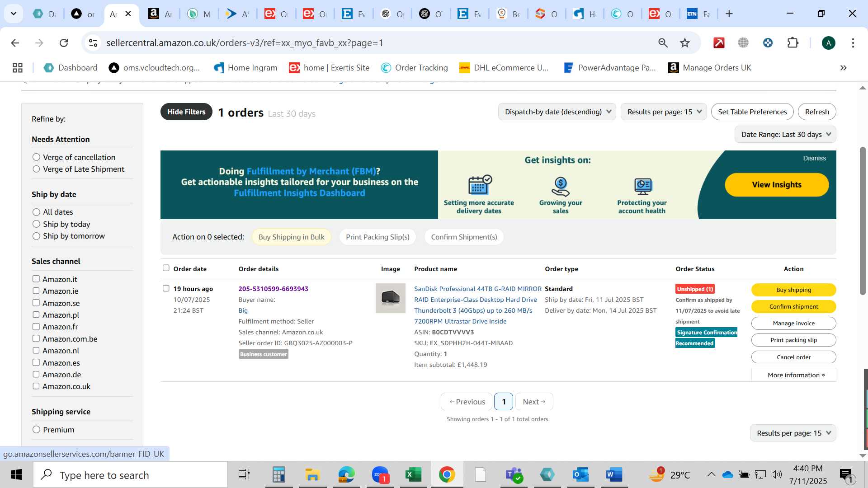Tick the checkbox for order 205-5310599-6693943
Viewport: 868px width, 488px height.
[166, 288]
